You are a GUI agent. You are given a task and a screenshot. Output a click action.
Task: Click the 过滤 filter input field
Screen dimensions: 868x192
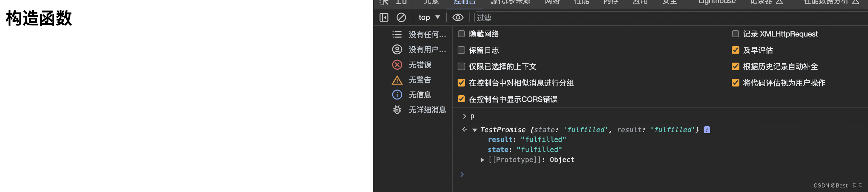click(660, 18)
